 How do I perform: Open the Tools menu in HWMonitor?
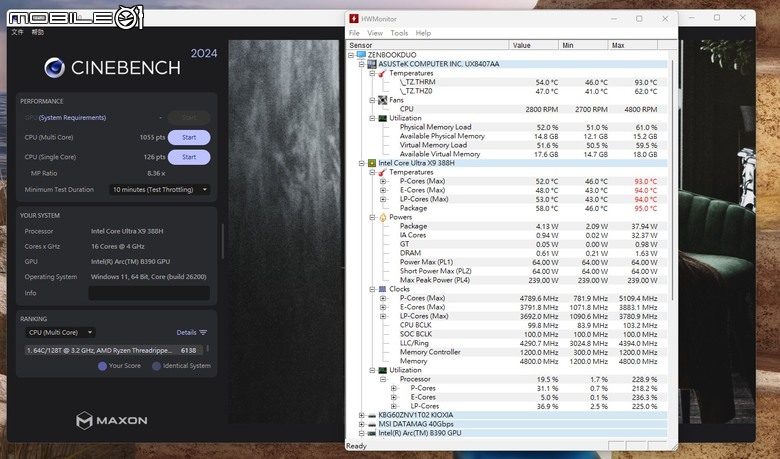click(399, 33)
